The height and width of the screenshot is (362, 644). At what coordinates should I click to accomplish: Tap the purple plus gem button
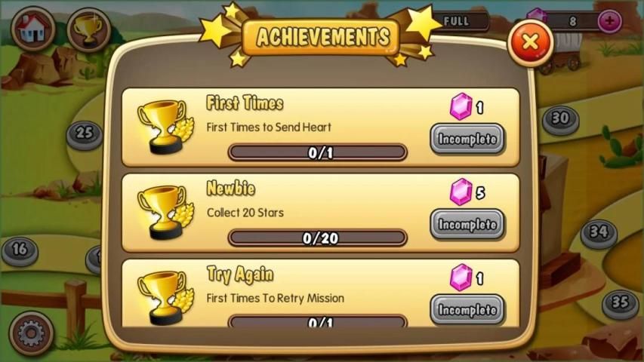pos(609,21)
